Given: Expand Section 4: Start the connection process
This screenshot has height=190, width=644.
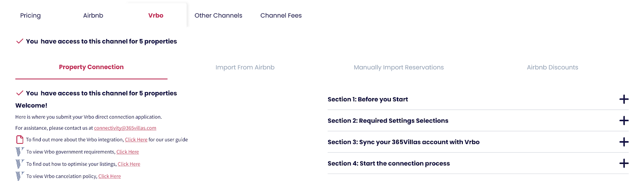Looking at the screenshot, I should tap(623, 163).
